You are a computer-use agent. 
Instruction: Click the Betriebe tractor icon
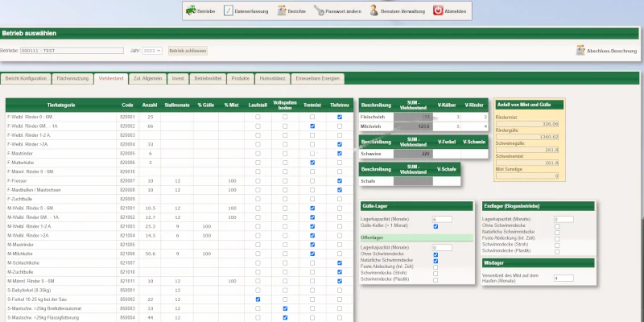190,10
